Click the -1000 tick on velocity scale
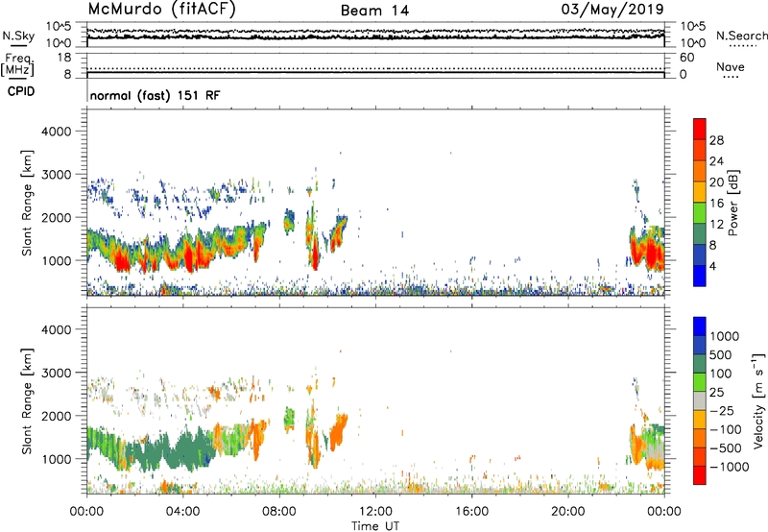 click(x=729, y=467)
